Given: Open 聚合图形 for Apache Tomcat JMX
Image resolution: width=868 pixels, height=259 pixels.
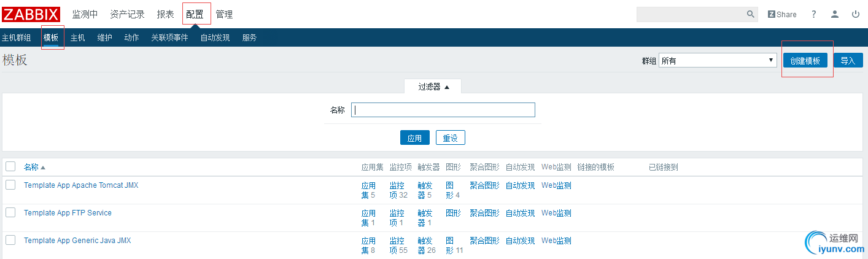Looking at the screenshot, I should (485, 185).
